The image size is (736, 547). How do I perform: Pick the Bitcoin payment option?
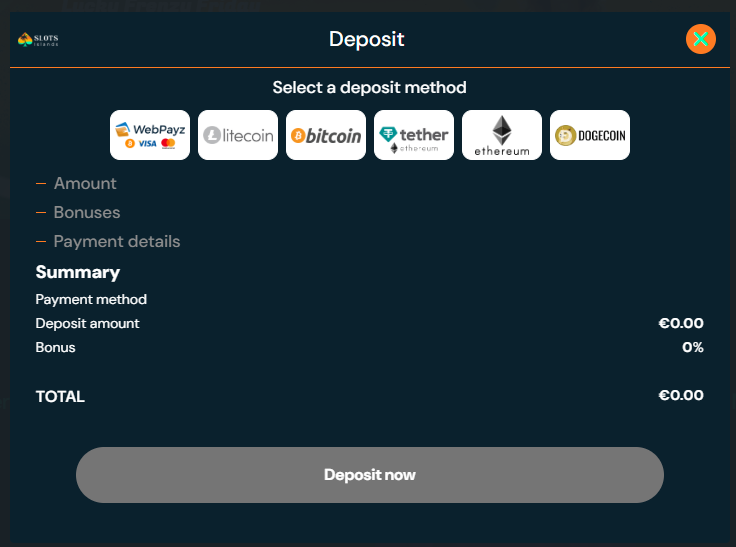pos(326,135)
